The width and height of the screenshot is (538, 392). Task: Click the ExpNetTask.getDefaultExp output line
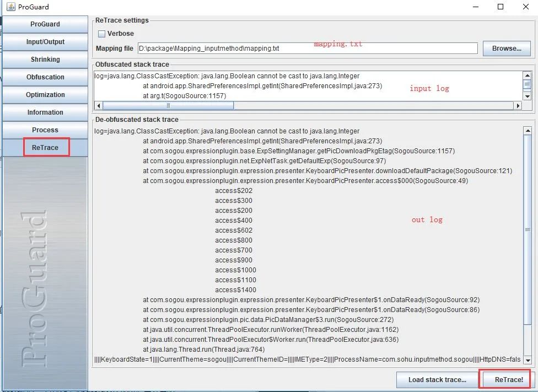[265, 161]
